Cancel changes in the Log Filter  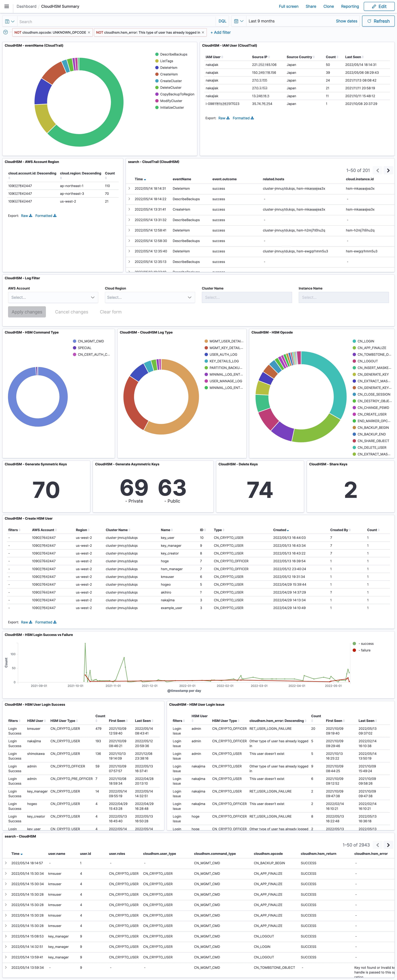72,312
